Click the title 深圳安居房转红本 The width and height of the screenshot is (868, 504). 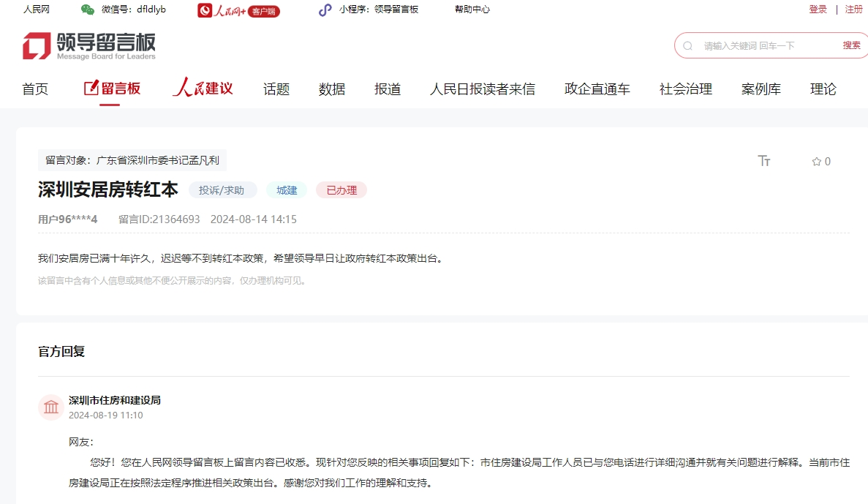coord(108,189)
